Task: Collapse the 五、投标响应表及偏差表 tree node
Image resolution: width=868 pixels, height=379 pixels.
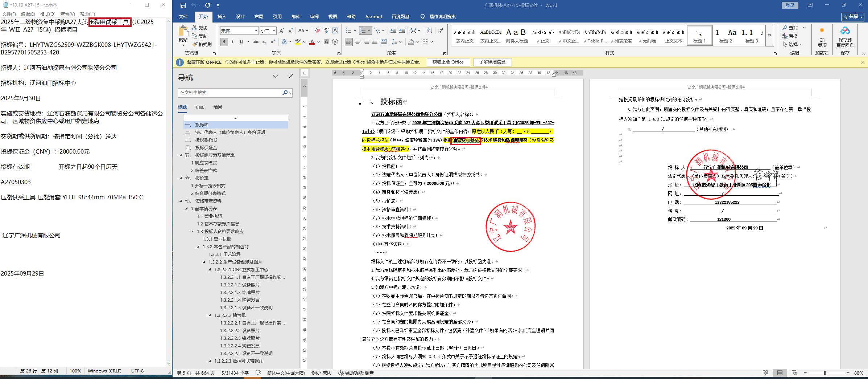Action: [181, 155]
